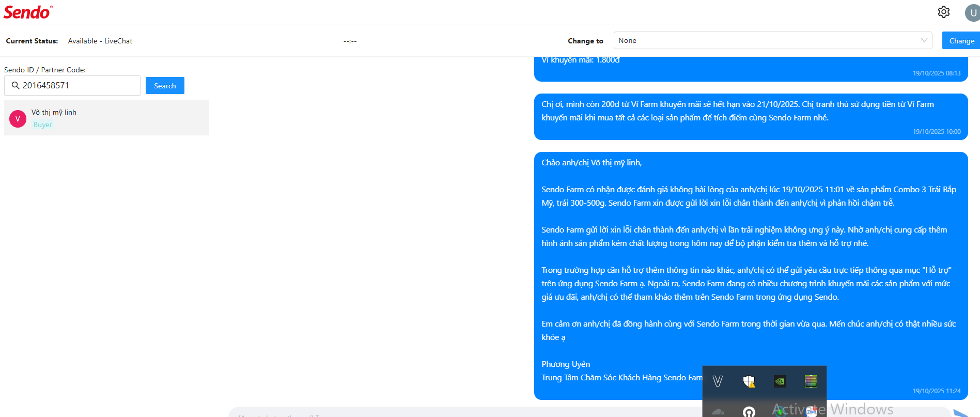Viewport: 980px width, 417px height.
Task: Click the 19/10/2025 08:13 timestamp
Action: tap(937, 73)
